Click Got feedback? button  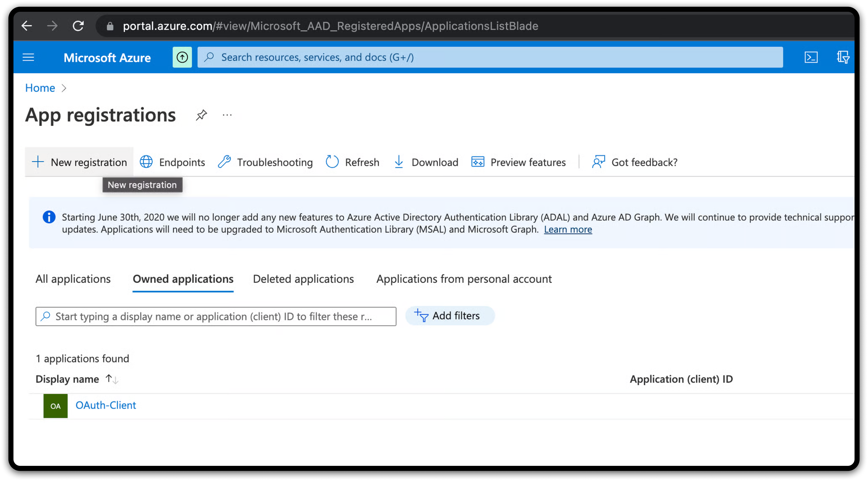point(635,162)
